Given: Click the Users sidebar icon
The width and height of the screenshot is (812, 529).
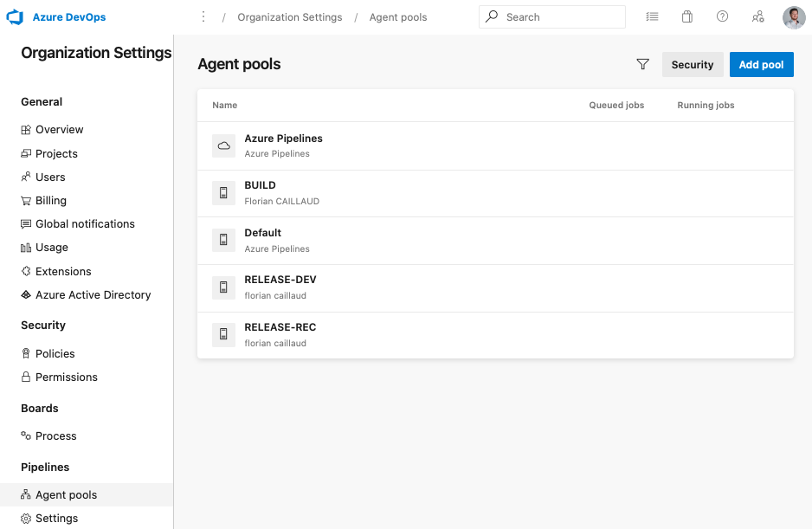Looking at the screenshot, I should [x=26, y=177].
